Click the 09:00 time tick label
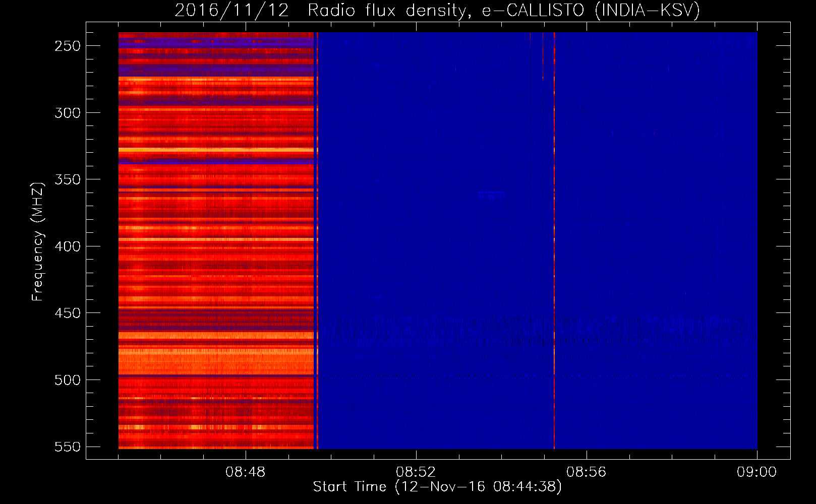 click(x=757, y=472)
